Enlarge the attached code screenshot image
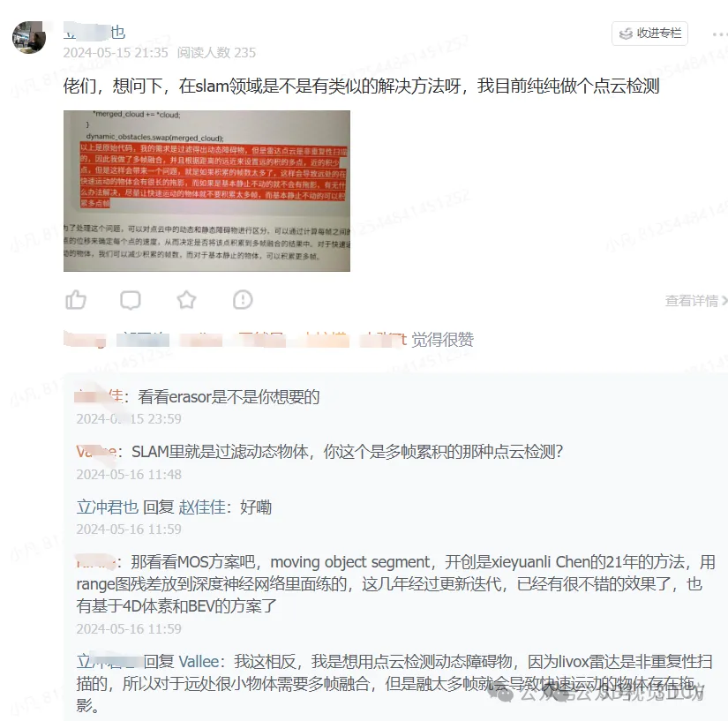The image size is (728, 721). click(206, 191)
